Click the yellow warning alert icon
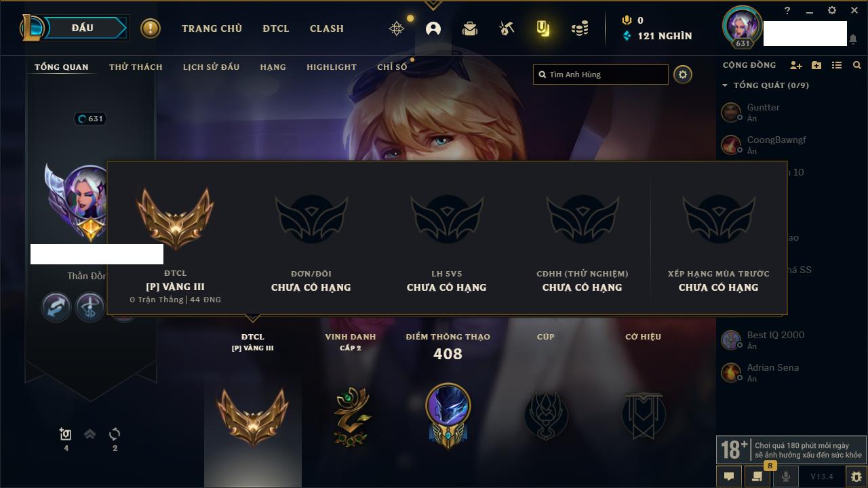Screen dimensions: 868x488 pos(151,28)
